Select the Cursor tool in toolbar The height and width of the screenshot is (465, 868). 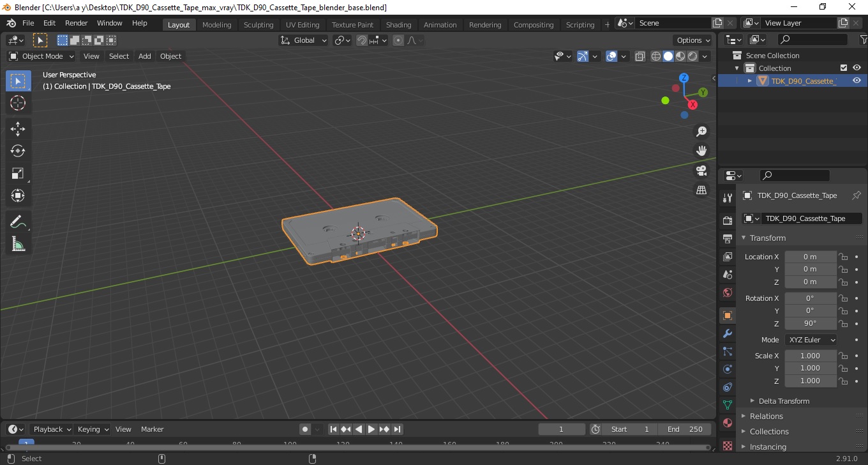pos(18,103)
